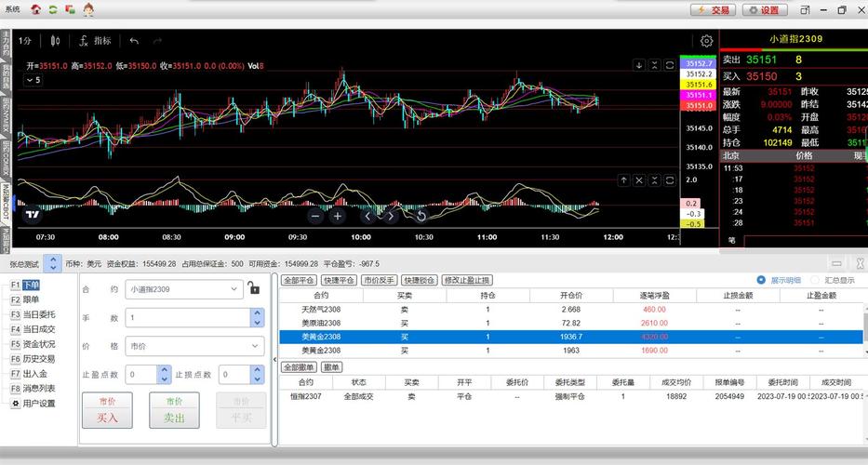
Task: Click the 撤单 button
Action: 331,367
